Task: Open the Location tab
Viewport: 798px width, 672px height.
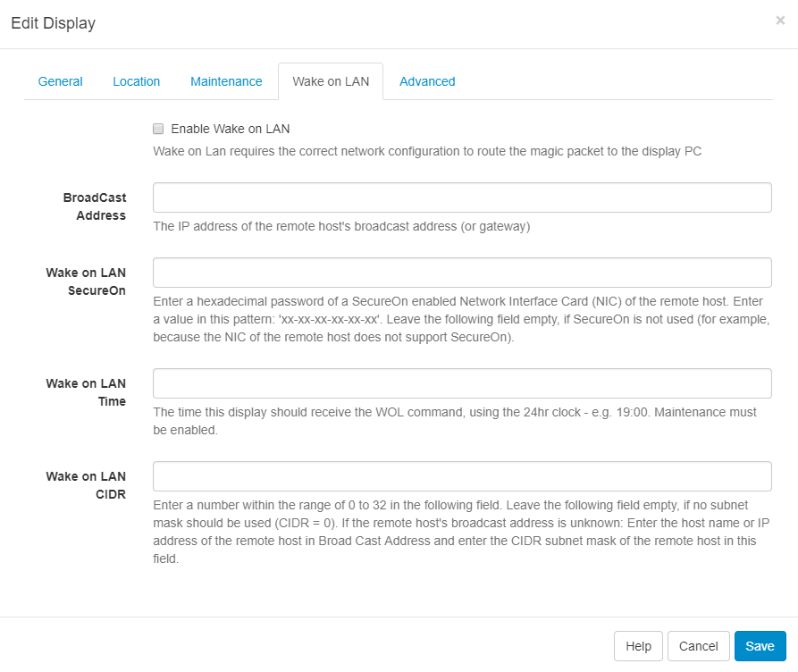Action: point(136,81)
